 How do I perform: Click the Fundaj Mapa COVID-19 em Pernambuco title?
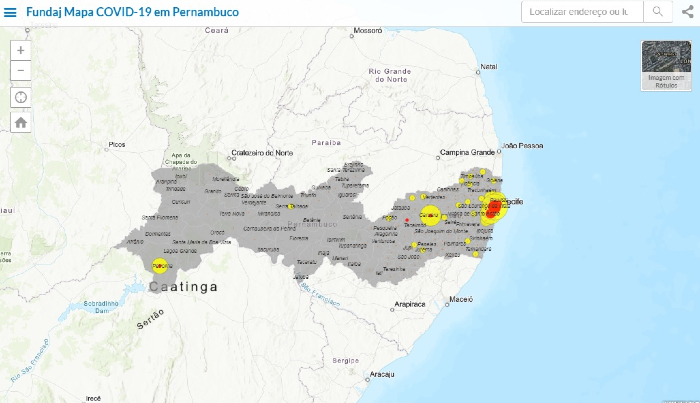(x=133, y=12)
